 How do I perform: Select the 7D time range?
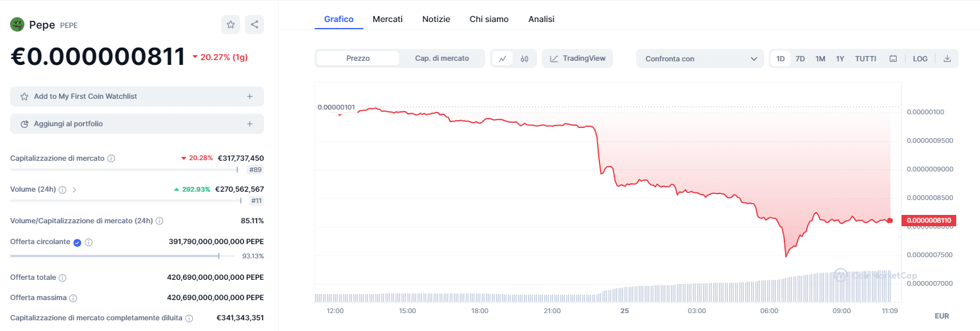tap(800, 58)
